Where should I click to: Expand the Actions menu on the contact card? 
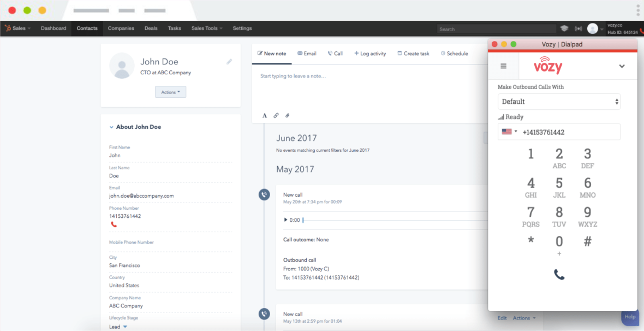pos(170,92)
